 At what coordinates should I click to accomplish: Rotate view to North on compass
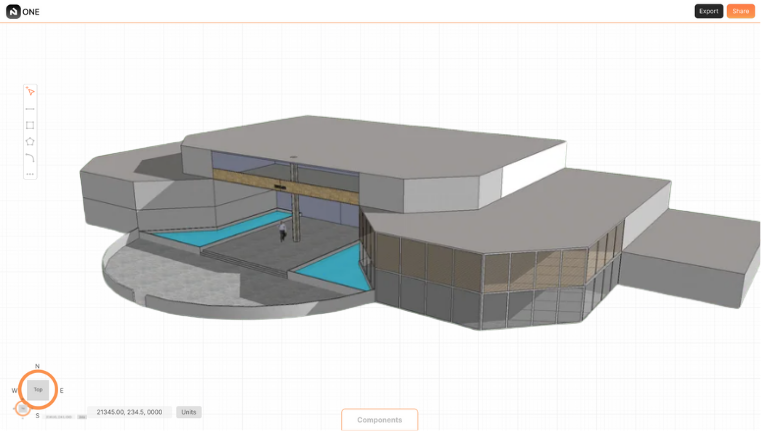38,367
